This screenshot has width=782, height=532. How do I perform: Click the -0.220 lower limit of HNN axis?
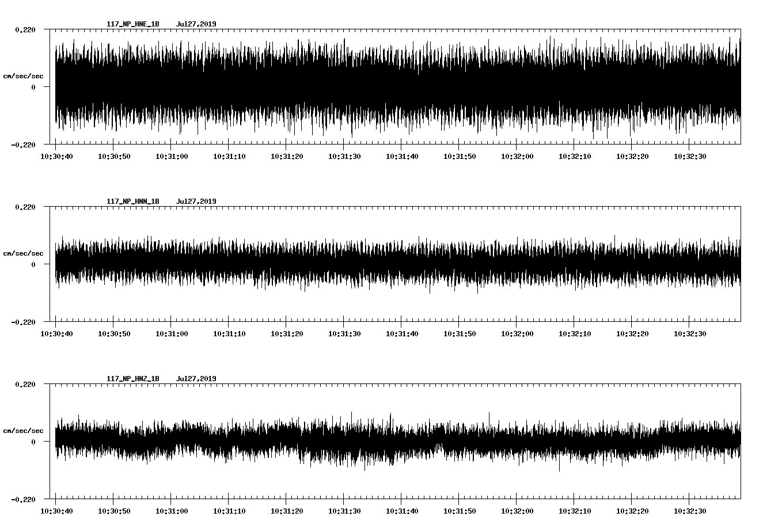point(23,322)
